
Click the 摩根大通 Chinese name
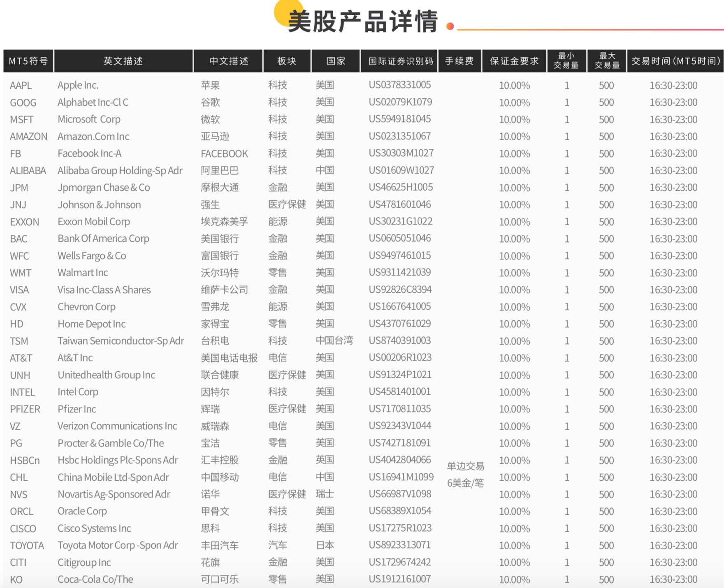point(220,188)
